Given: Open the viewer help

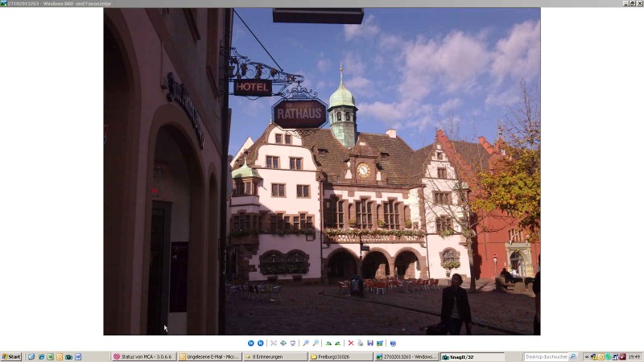Looking at the screenshot, I should click(393, 343).
